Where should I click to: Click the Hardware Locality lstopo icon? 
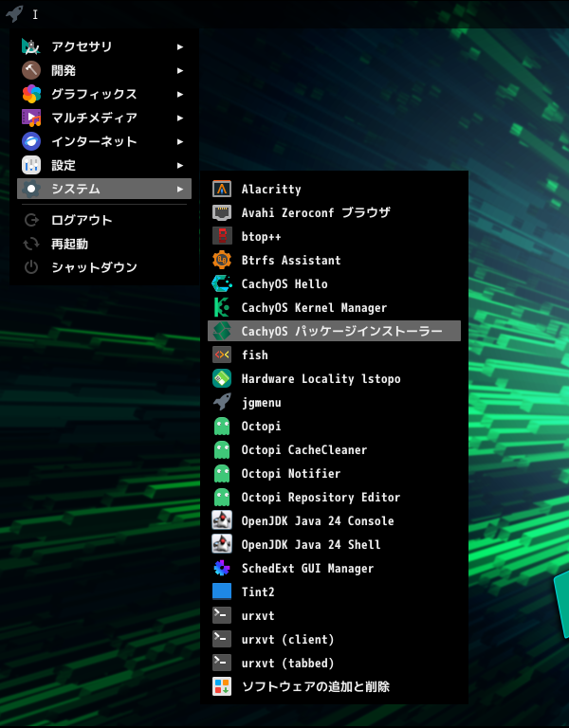click(222, 378)
